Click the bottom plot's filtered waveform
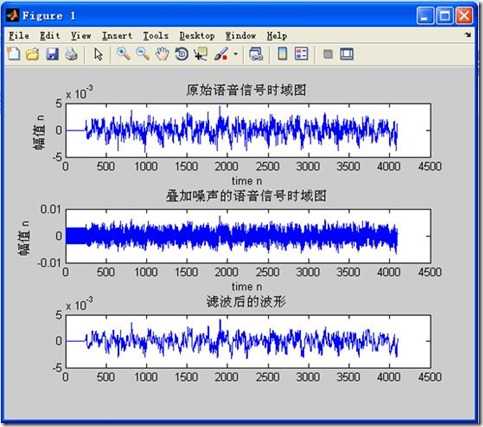Image resolution: width=483 pixels, height=427 pixels. click(232, 341)
